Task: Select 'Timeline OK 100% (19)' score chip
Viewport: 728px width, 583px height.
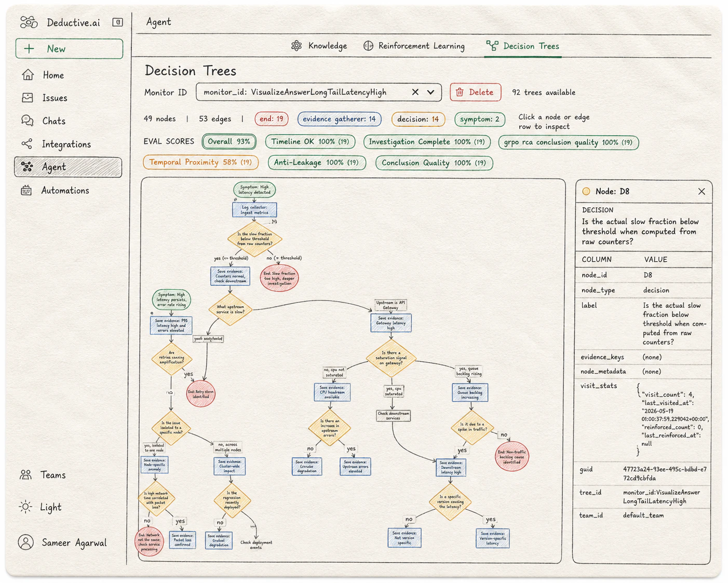Action: pos(310,141)
